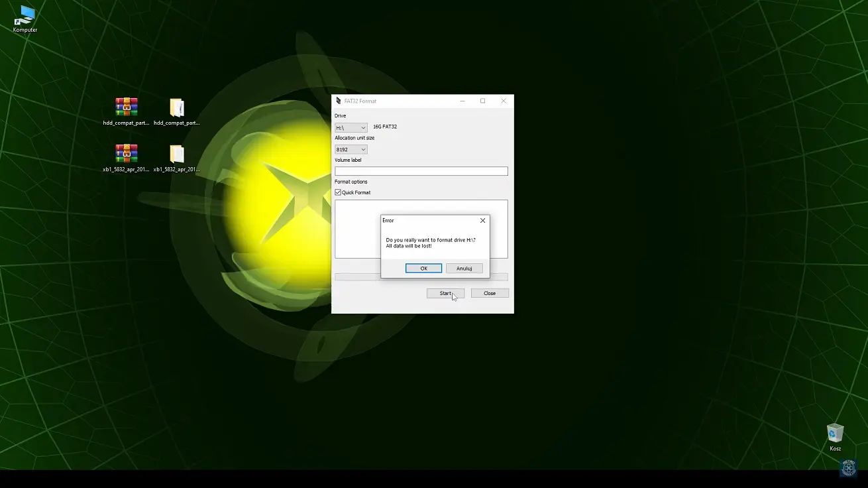
Task: Open the Kosz recycle bin icon
Action: point(835,434)
